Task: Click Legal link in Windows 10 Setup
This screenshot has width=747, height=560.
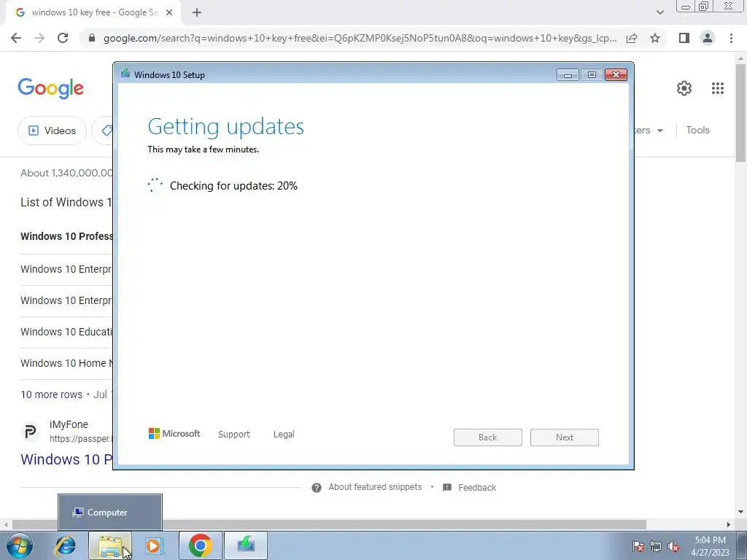Action: coord(284,435)
